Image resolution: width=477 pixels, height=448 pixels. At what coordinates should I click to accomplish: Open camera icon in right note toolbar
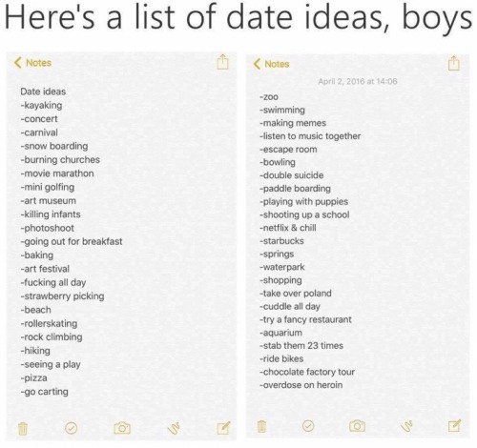tap(357, 425)
